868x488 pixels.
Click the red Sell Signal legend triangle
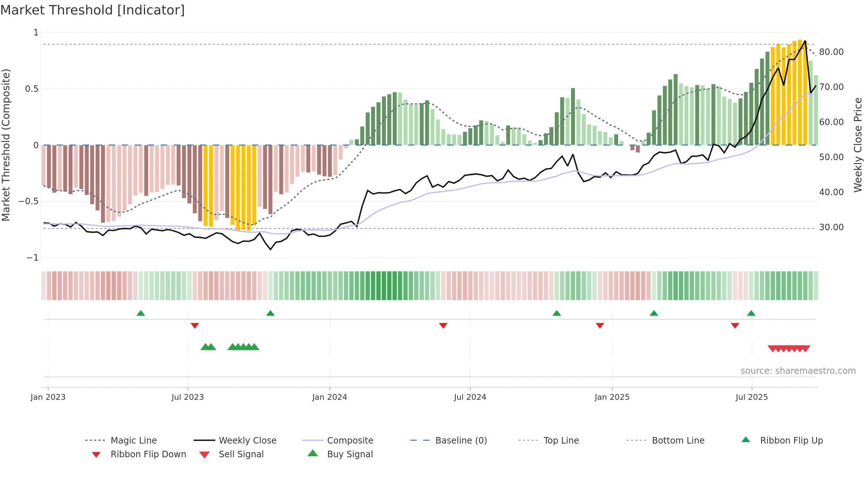point(204,455)
